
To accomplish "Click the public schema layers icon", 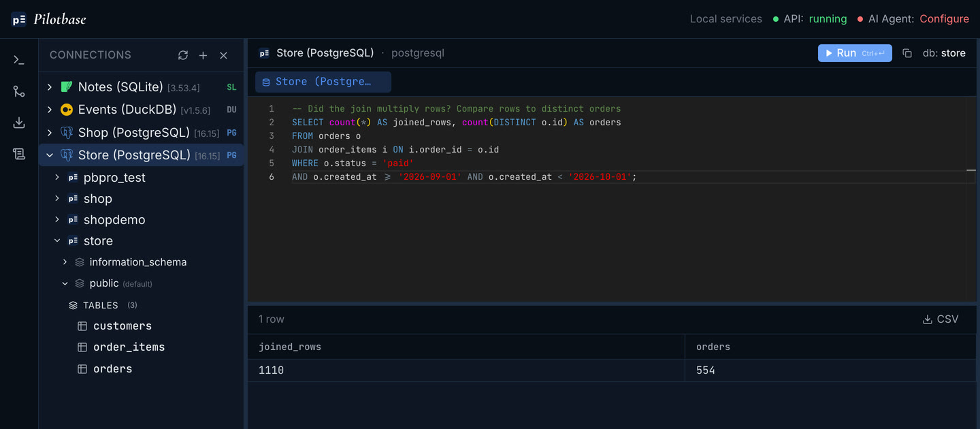I will click(80, 283).
